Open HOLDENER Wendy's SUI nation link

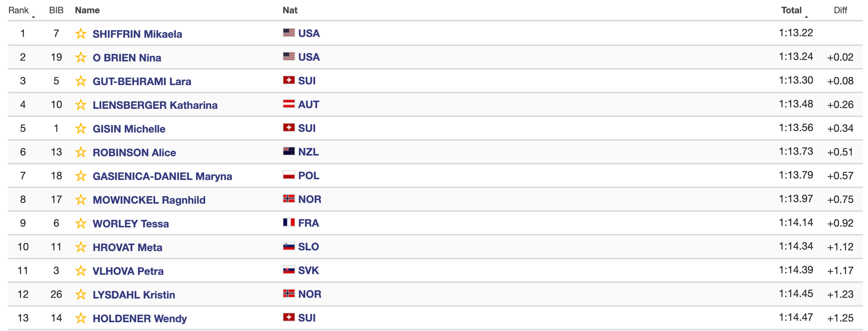(306, 318)
